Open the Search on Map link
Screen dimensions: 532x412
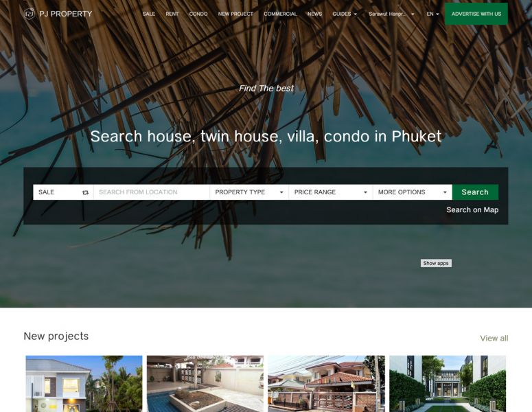click(x=472, y=209)
